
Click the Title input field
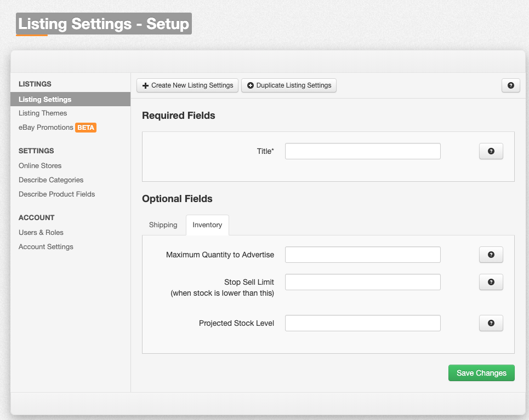(363, 151)
